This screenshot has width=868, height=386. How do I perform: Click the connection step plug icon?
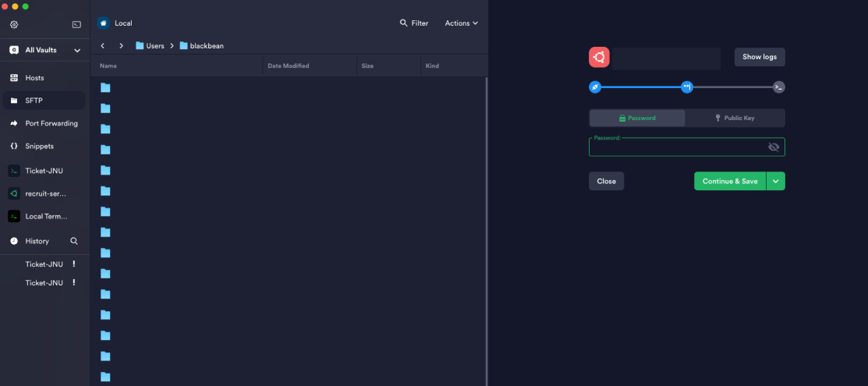pos(595,87)
